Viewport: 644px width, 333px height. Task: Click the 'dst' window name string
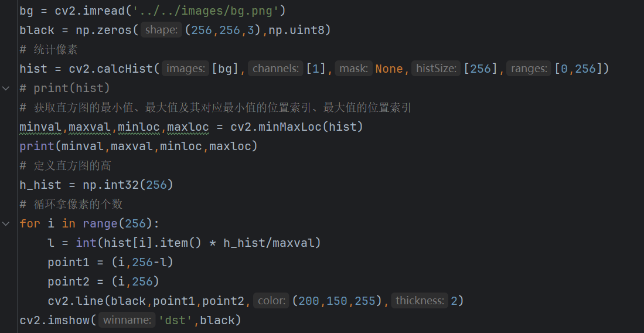pyautogui.click(x=176, y=320)
